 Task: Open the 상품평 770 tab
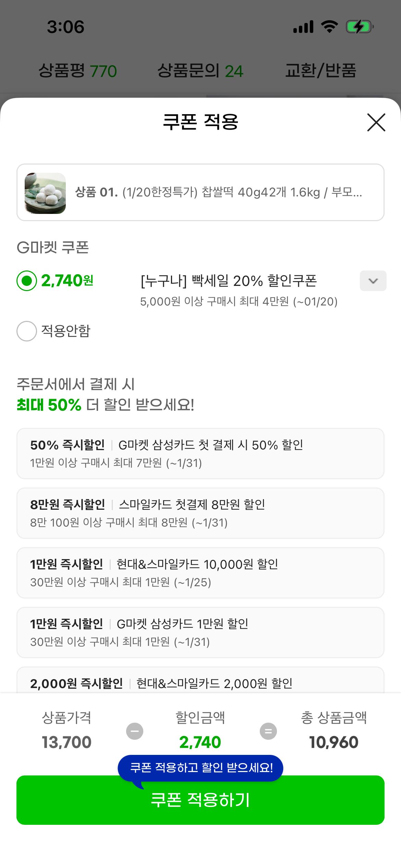[x=77, y=71]
